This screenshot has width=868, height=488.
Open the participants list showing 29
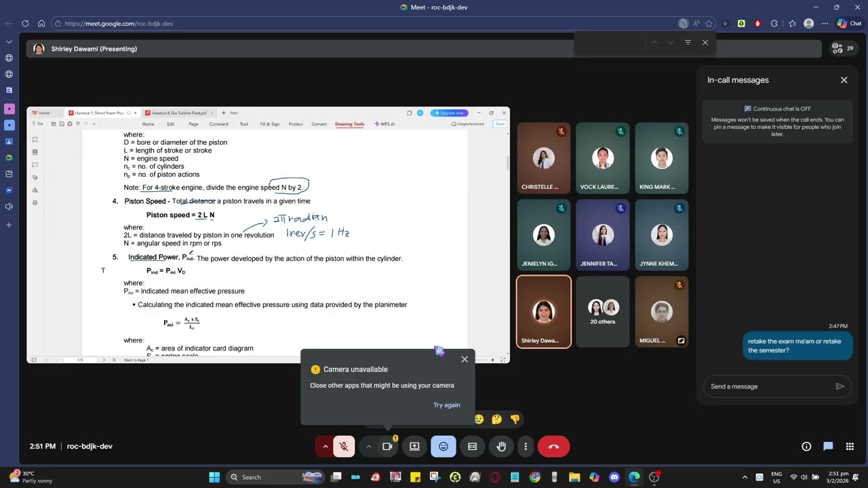pos(843,49)
